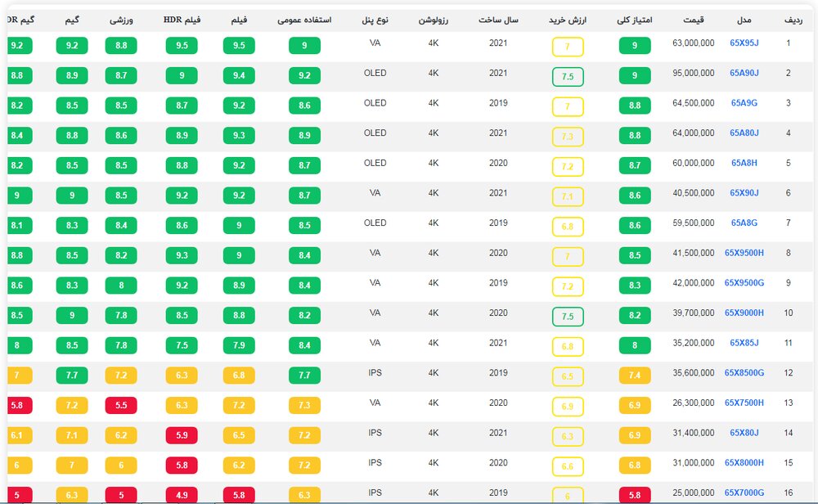Click the red 5.8 overall score badge for 65X7000G
This screenshot has height=504, width=818.
(635, 494)
